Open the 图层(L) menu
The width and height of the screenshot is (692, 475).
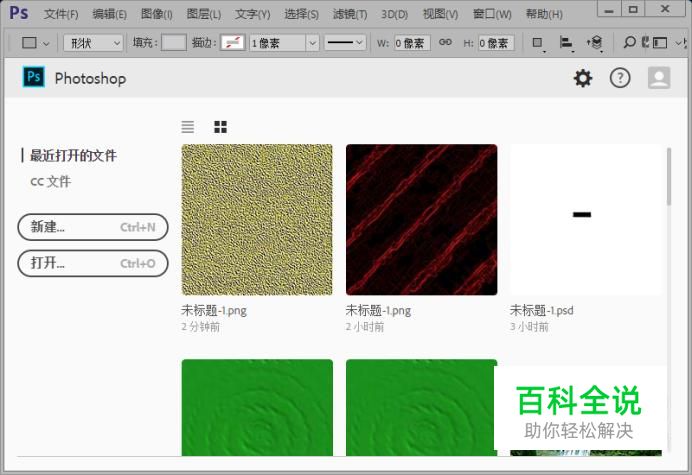203,14
